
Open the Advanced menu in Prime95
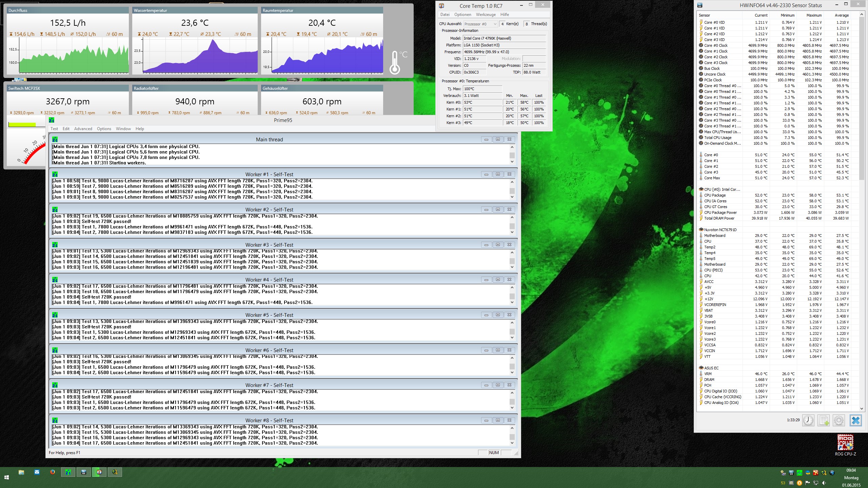click(83, 129)
